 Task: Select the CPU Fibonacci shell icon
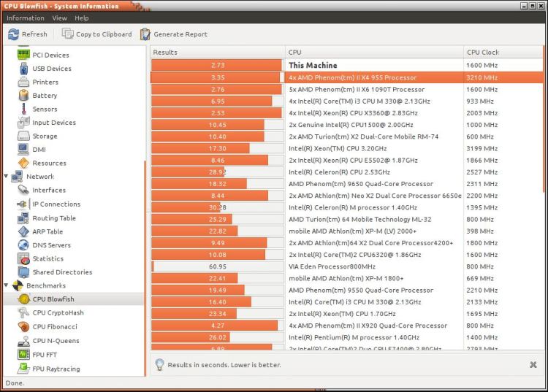23,327
